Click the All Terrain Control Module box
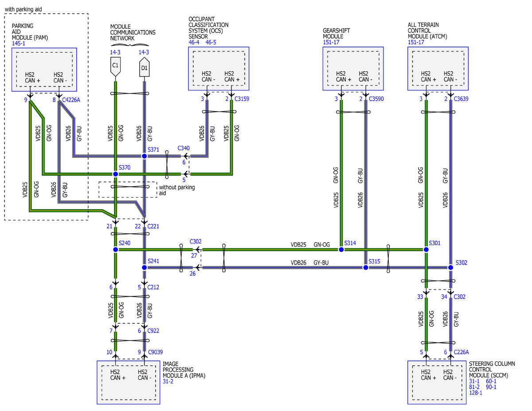Image resolution: width=532 pixels, height=411 pixels. 437,69
